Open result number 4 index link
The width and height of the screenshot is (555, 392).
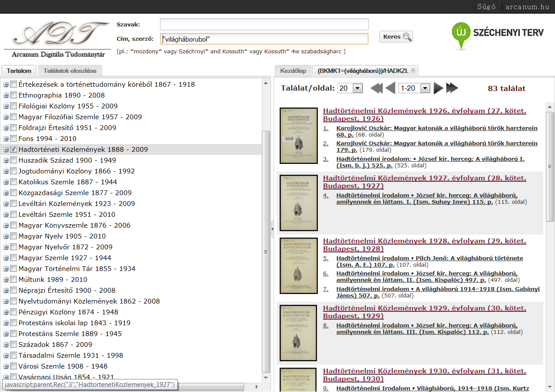[x=326, y=196]
